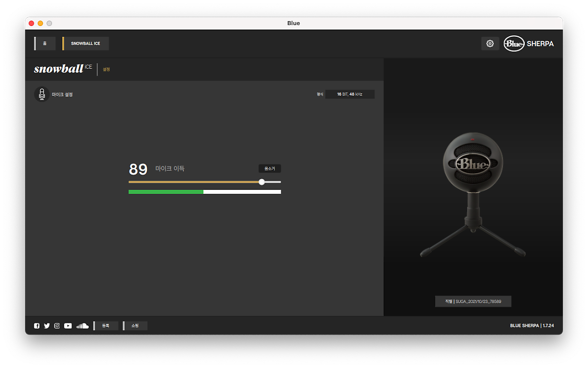Click the SUGA_2021/10/23_78589 device label
588x368 pixels.
pos(473,301)
